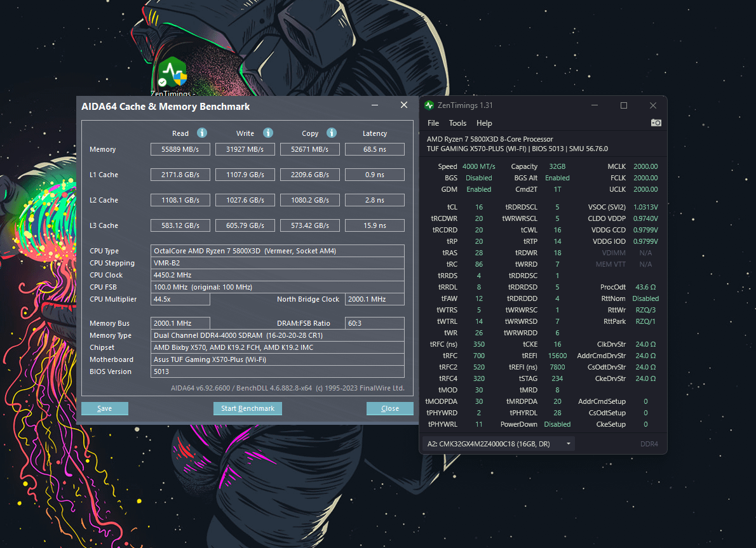This screenshot has height=548, width=756.
Task: Select the L3 Cache Read value 583.12 GB/s
Action: tap(180, 225)
